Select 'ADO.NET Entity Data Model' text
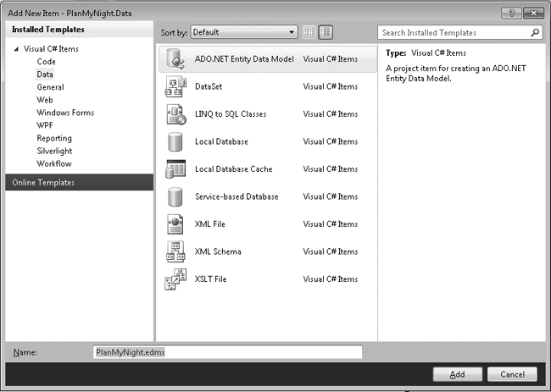This screenshot has width=551, height=392. pos(244,59)
